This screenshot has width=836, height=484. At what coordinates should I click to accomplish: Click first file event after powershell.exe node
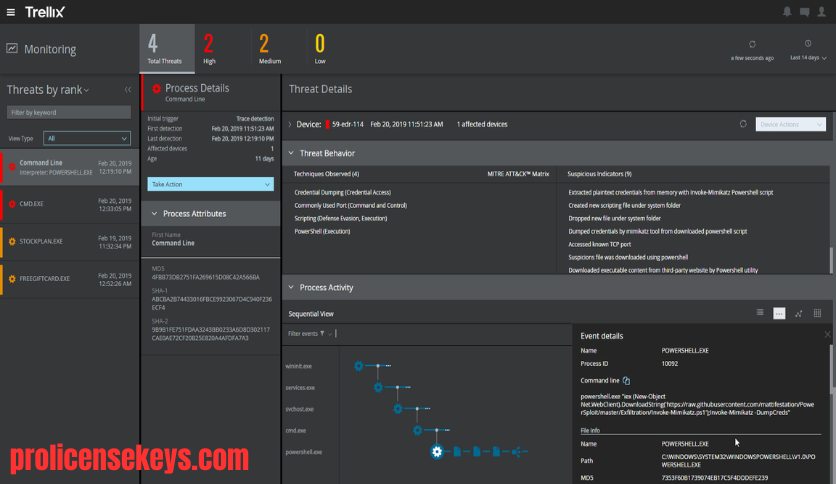(457, 452)
